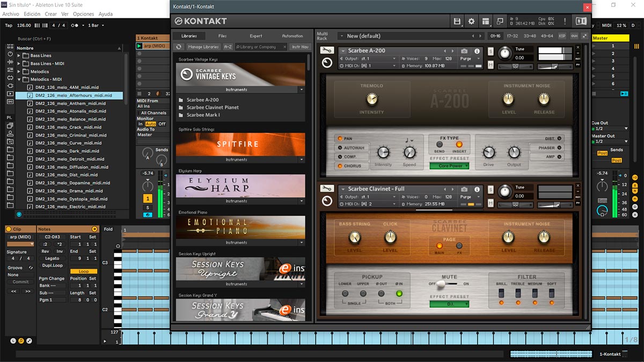The image size is (644, 362).
Task: Expand Spitfire Solo Strings Instruments dropdown
Action: [301, 160]
